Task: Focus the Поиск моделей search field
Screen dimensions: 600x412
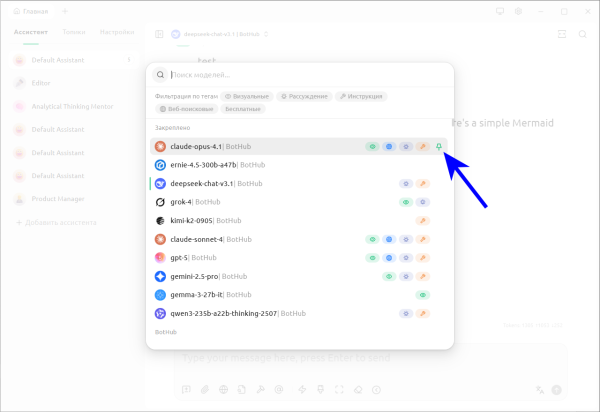Action: (x=300, y=74)
